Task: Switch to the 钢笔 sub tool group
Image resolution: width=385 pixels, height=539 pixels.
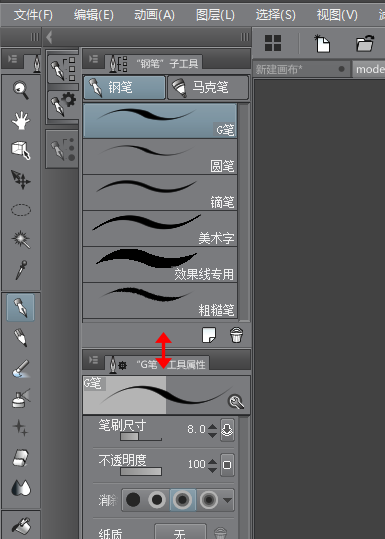Action: click(124, 88)
